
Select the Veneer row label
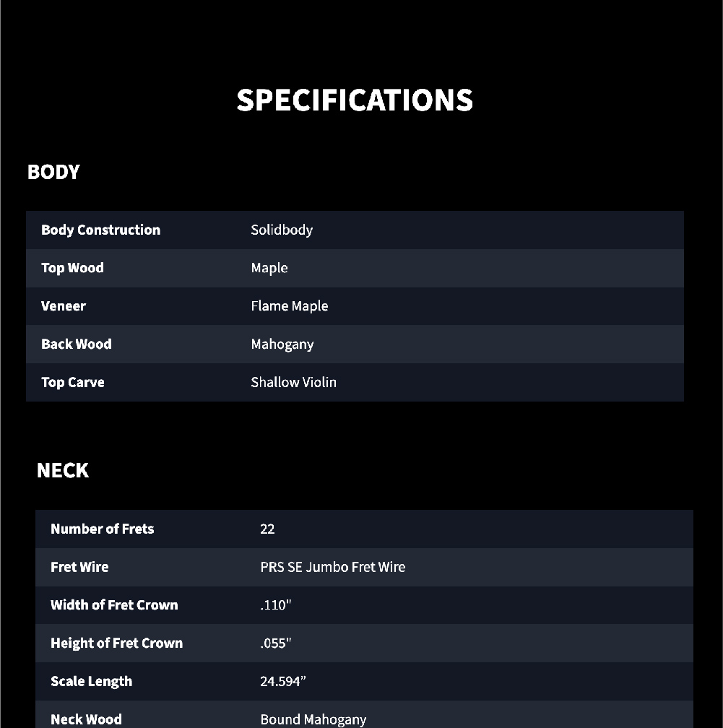[x=64, y=306]
